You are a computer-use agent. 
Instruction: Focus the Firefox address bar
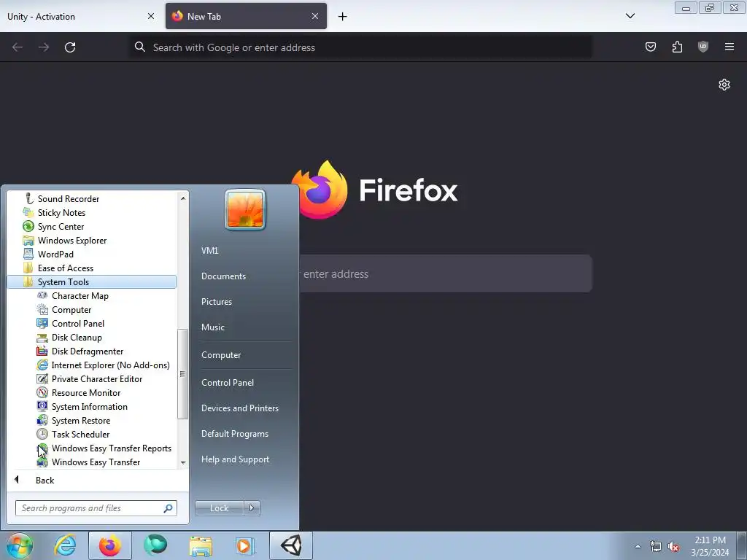point(361,47)
